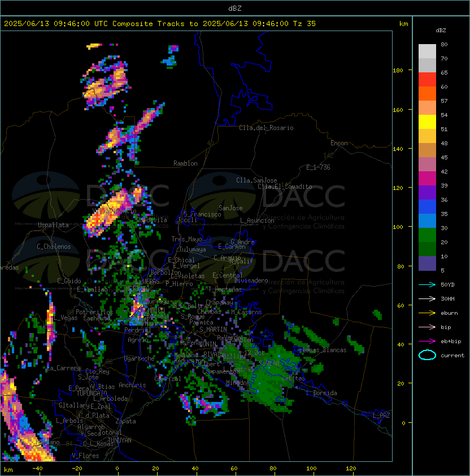
Task: Click the yellow eburn arrow legend icon
Action: coord(427,313)
